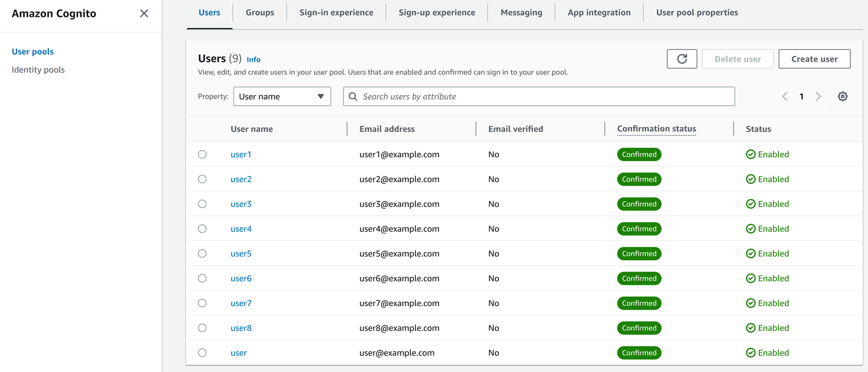The height and width of the screenshot is (372, 868).
Task: Click the page number 1 indicator
Action: pos(801,96)
